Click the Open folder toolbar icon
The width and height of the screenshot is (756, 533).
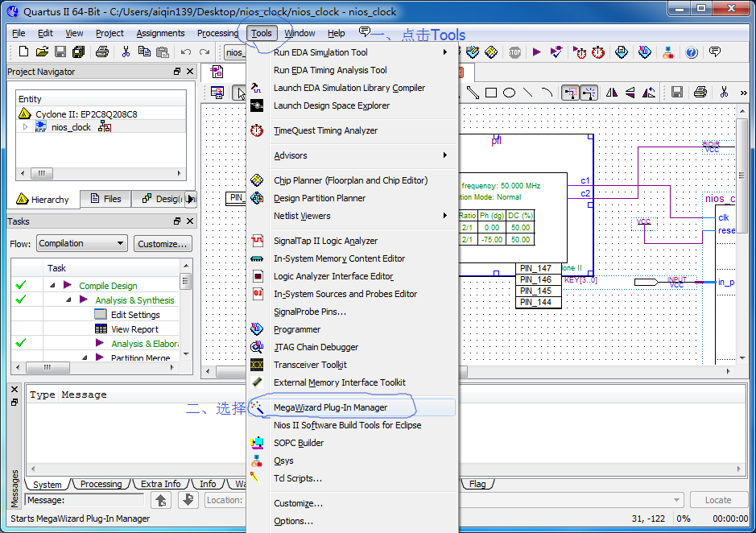click(x=42, y=52)
